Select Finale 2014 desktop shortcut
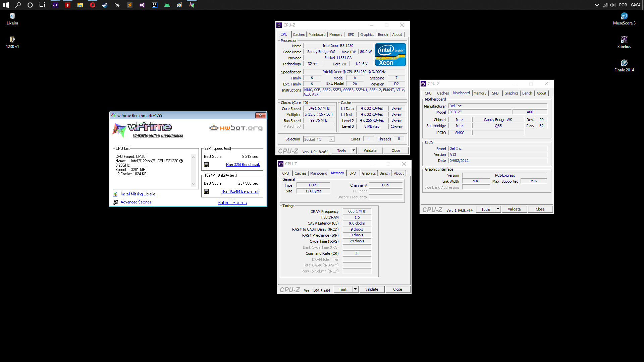Viewport: 644px width, 362px height. tap(624, 66)
